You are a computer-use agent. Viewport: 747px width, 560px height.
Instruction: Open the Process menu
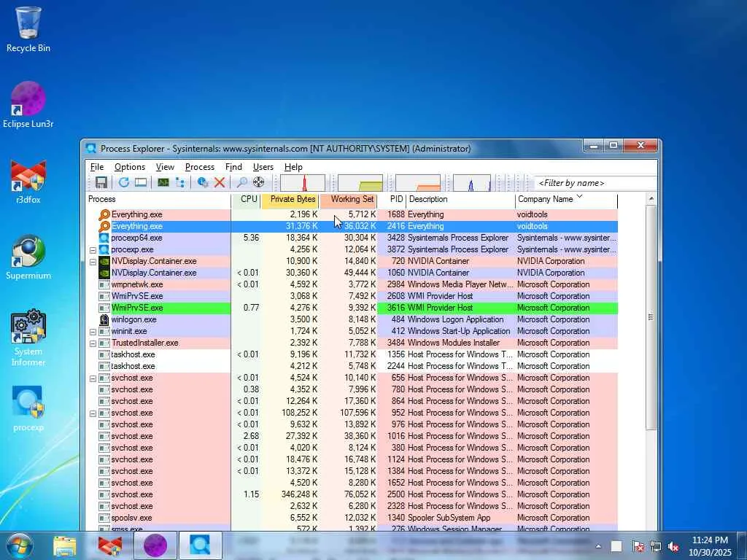(x=200, y=167)
